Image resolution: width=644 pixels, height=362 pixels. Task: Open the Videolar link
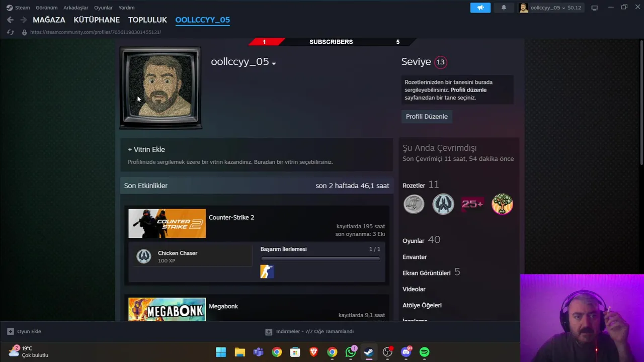point(414,289)
